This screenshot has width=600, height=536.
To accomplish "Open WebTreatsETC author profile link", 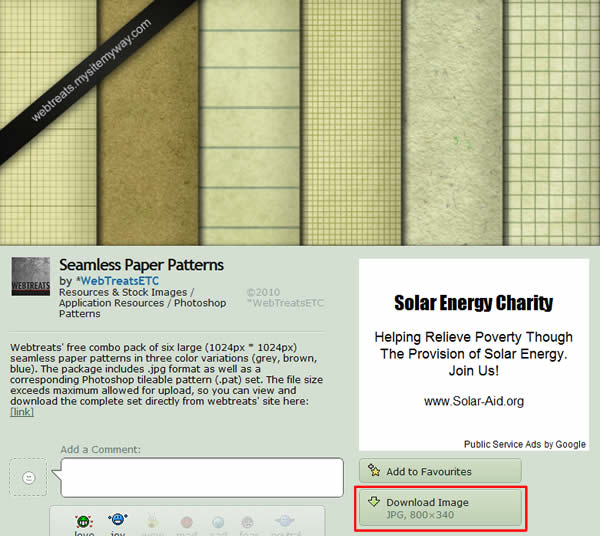I will pos(117,281).
